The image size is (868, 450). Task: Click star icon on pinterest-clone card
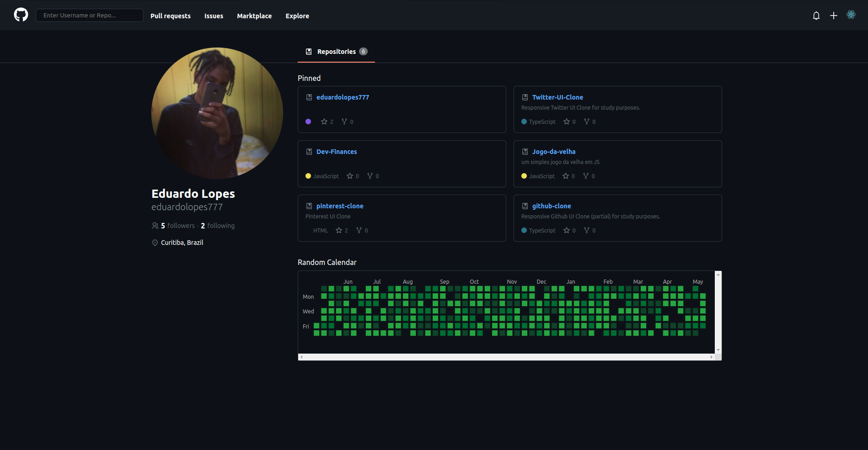coord(339,230)
